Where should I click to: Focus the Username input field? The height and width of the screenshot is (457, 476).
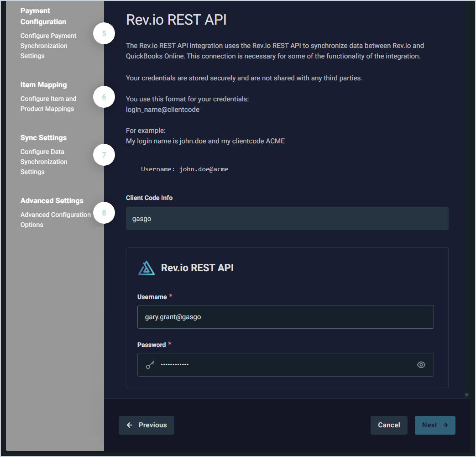point(286,317)
